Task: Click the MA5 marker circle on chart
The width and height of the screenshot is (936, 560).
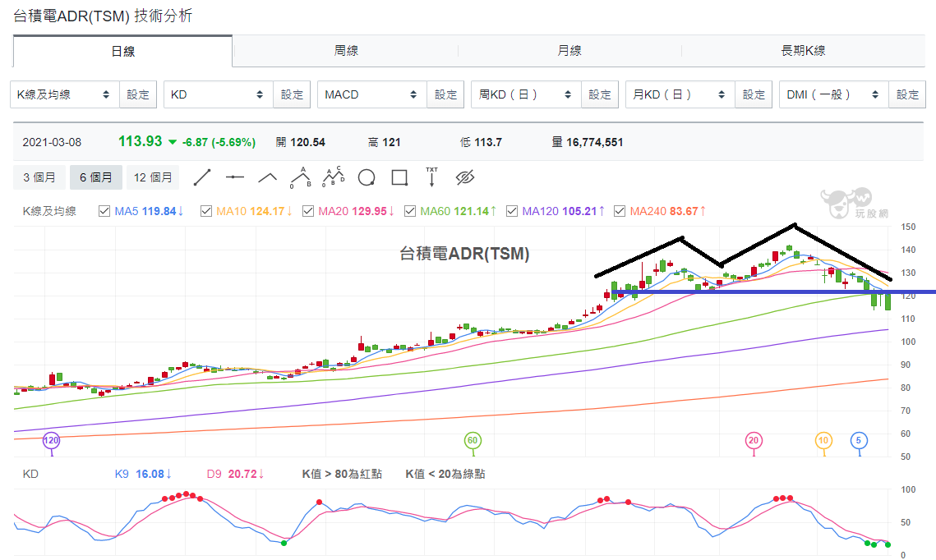Action: coord(859,441)
